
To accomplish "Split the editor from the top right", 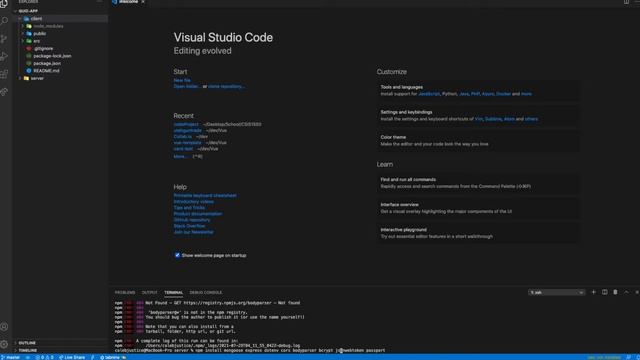I will click(626, 2).
